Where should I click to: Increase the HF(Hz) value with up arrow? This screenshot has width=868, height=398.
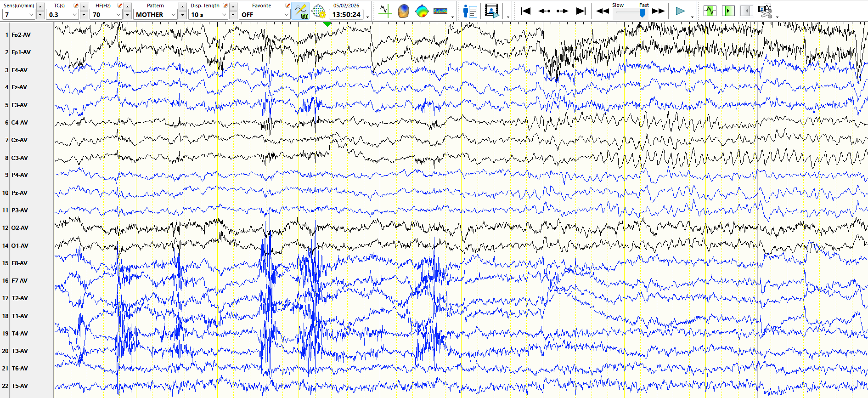pos(128,6)
